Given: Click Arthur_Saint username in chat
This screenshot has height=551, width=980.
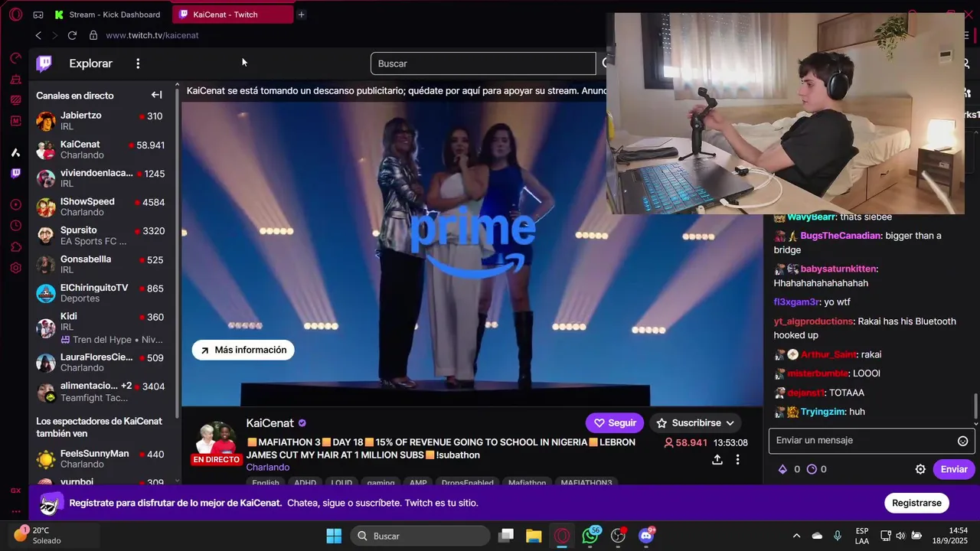Looking at the screenshot, I should [x=828, y=354].
